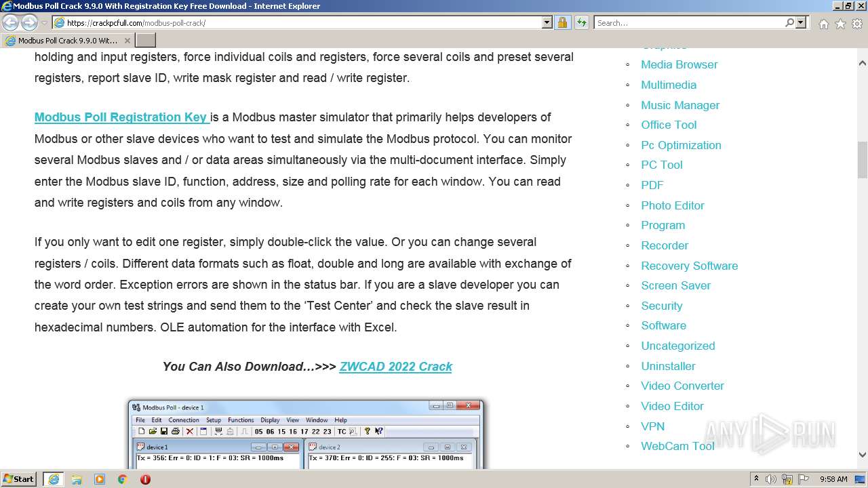This screenshot has width=868, height=488.
Task: Open the Modbus Poll Registration Key link
Action: [x=122, y=117]
